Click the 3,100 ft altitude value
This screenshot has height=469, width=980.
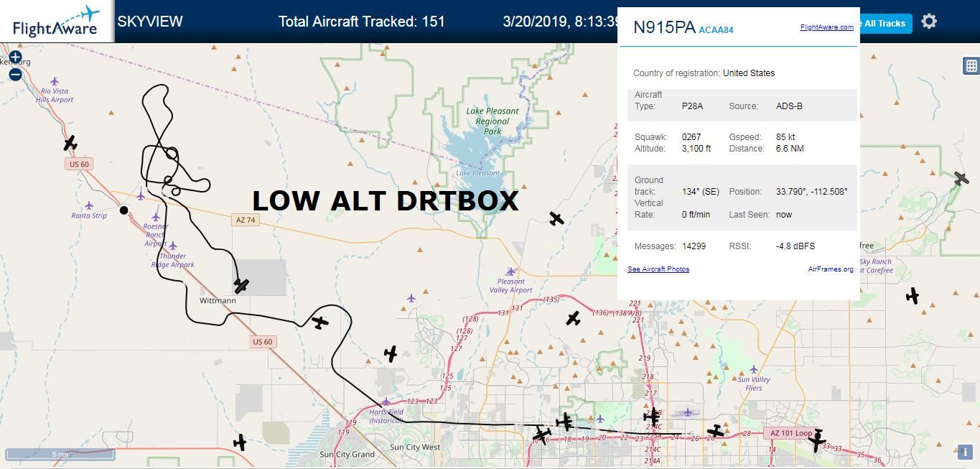tap(696, 149)
